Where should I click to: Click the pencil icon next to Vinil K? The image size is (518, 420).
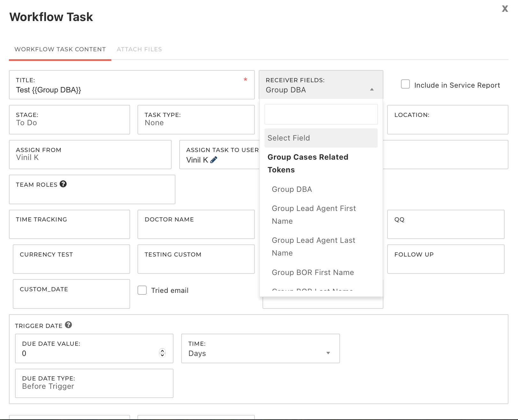pyautogui.click(x=214, y=160)
